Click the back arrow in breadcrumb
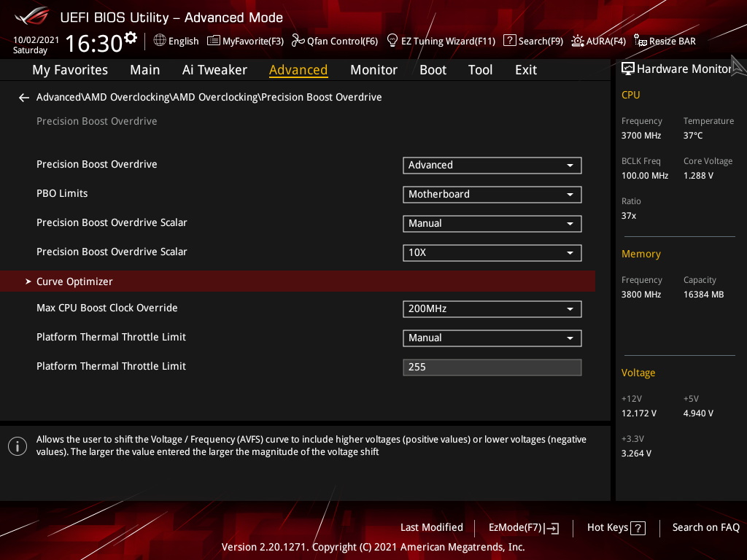Image resolution: width=747 pixels, height=560 pixels. coord(24,98)
